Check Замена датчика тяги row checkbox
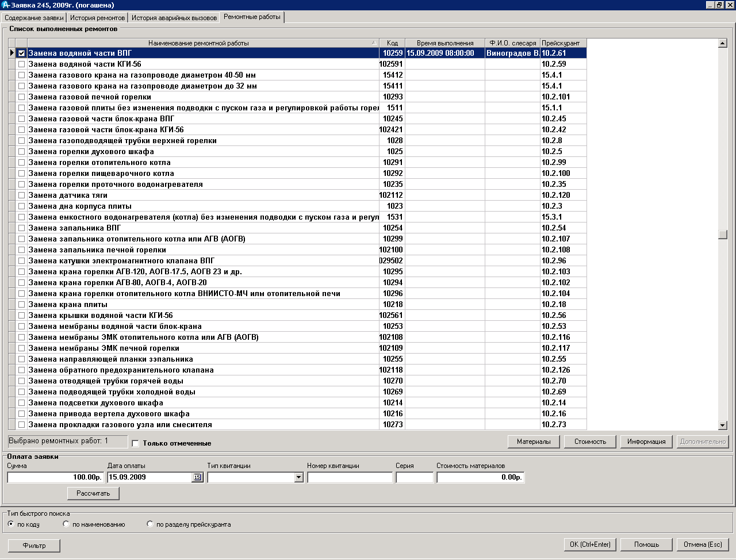This screenshot has width=736, height=560. [x=21, y=195]
